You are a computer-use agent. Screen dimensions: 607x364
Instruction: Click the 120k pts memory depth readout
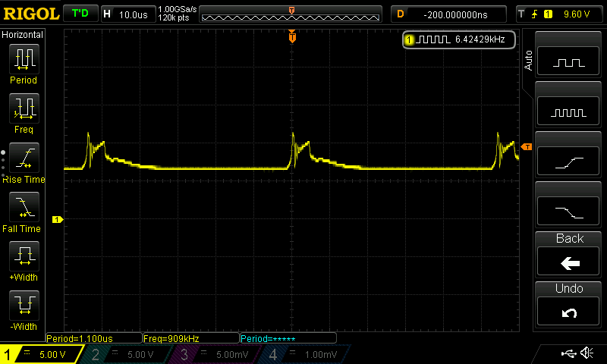click(174, 17)
